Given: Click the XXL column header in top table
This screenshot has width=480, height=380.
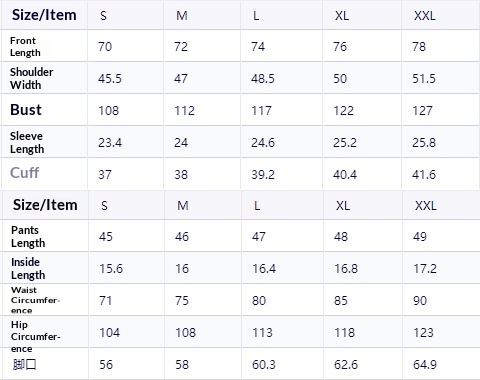Looking at the screenshot, I should pos(424,16).
